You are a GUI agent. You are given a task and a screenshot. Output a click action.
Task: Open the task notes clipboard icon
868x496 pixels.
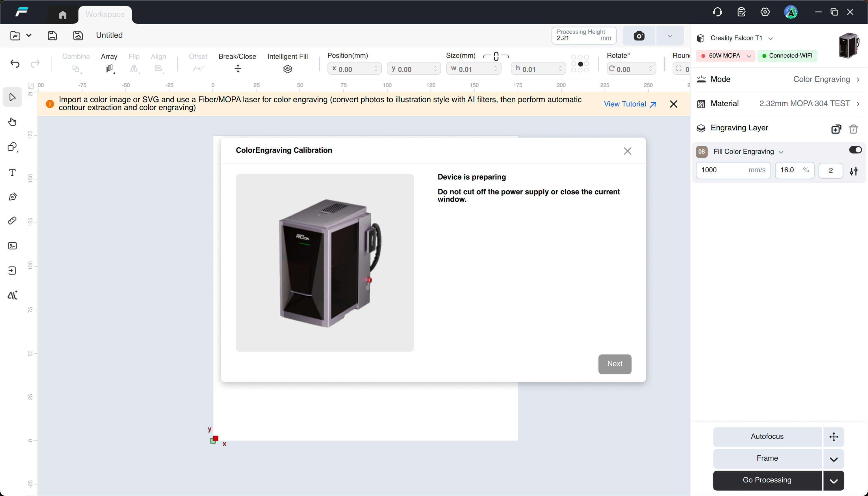click(x=741, y=12)
